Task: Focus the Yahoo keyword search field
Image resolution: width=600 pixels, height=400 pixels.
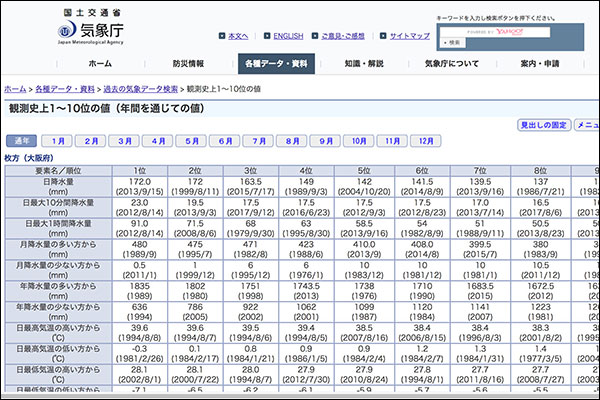Action: pyautogui.click(x=495, y=32)
